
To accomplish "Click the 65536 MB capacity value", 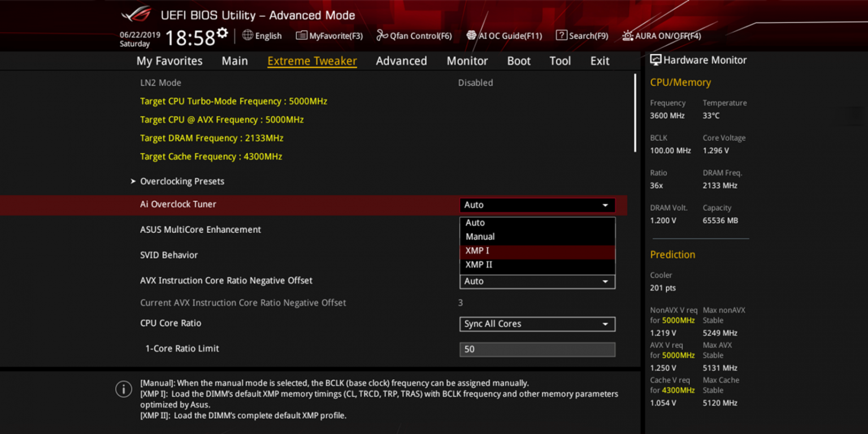I will point(720,221).
